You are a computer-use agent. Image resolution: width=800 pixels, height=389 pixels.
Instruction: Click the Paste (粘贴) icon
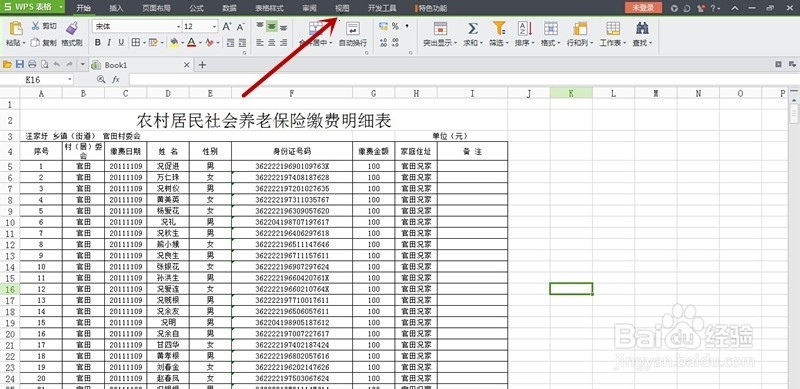point(16,29)
